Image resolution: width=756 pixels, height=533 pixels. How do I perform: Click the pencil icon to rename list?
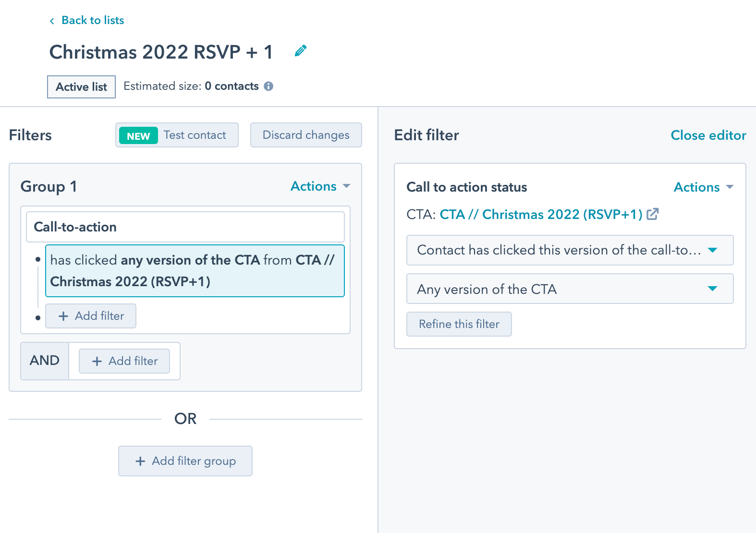[301, 51]
